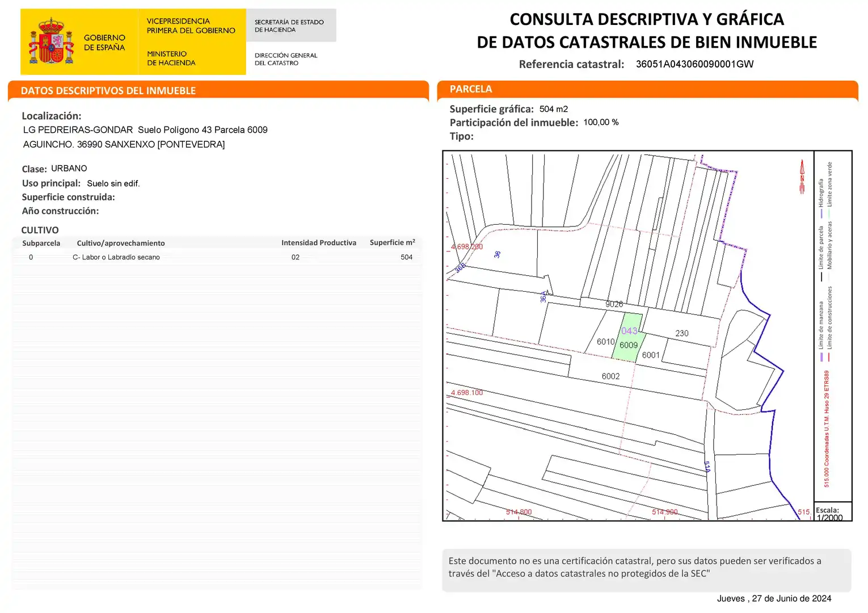Click the 'CONSULTA DESCRIPTIVA Y GRÁFICA' title line
This screenshot has height=613, width=868.
point(647,19)
